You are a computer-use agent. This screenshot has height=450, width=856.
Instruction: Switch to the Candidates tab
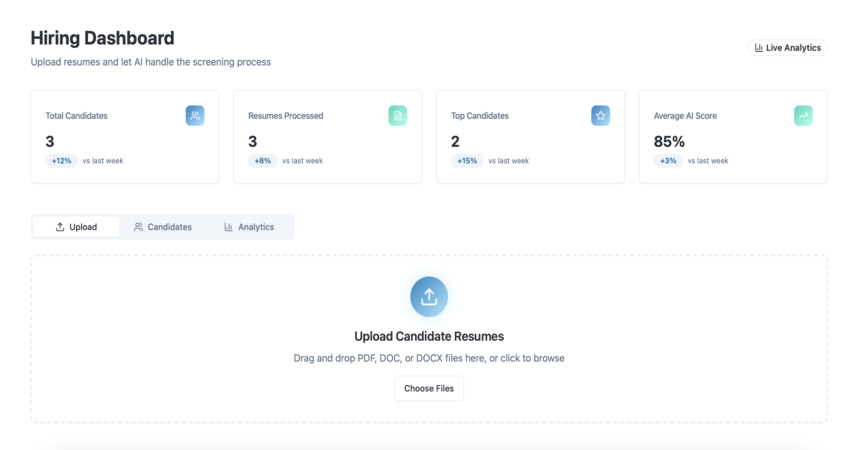coord(163,227)
